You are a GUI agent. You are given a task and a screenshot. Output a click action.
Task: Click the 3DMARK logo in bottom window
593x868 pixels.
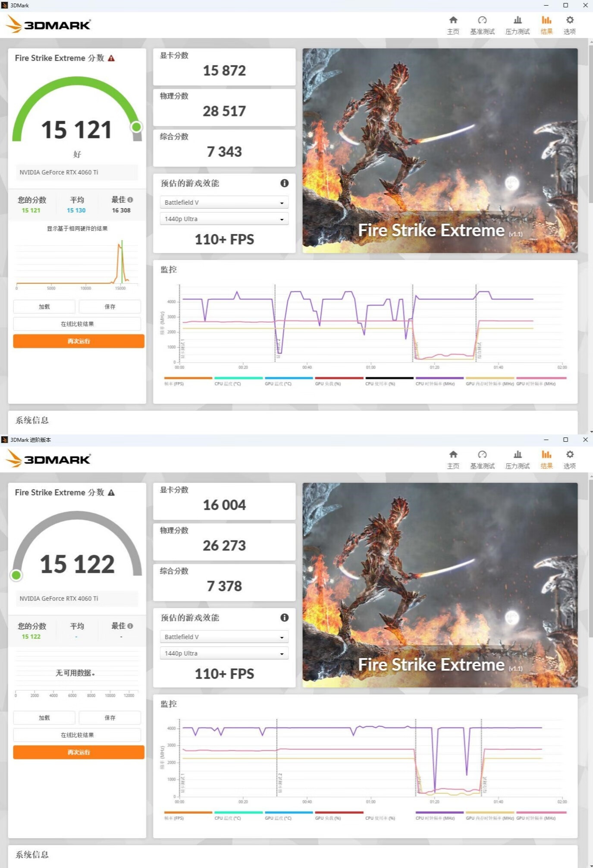[x=48, y=459]
